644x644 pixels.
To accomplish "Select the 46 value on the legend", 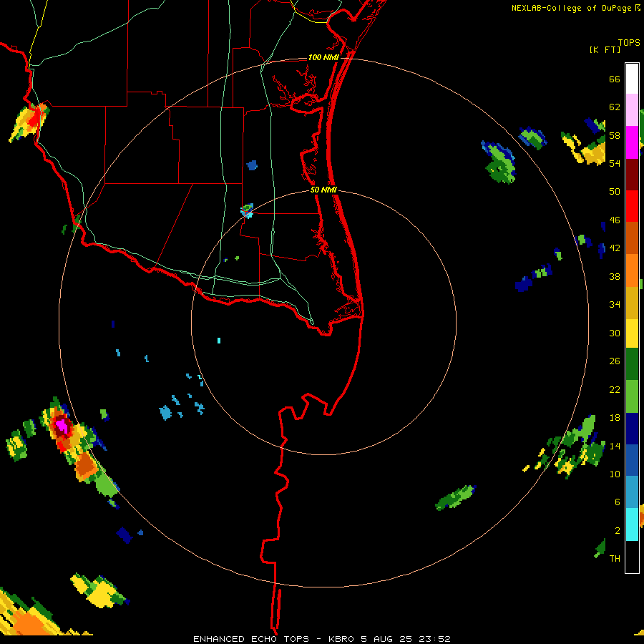I will click(x=615, y=220).
